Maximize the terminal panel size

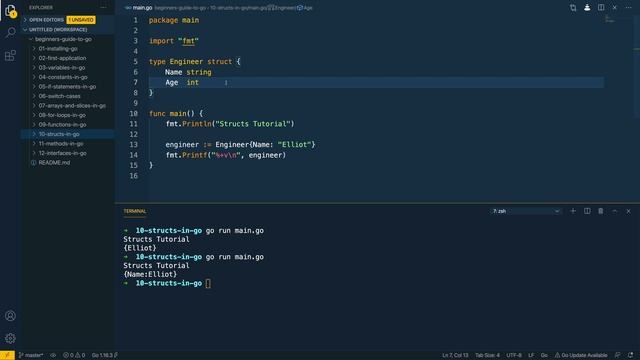pos(615,211)
